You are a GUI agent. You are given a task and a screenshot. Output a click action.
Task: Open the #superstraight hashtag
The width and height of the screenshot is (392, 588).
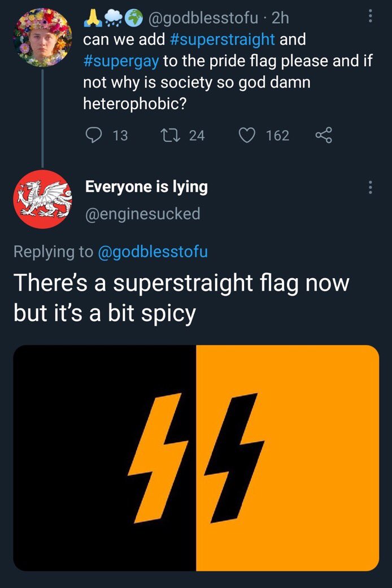[222, 40]
